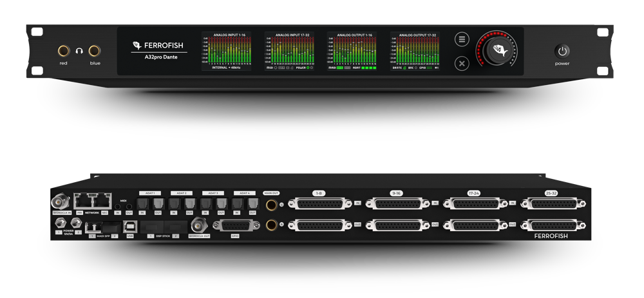
Task: Click the ADAT 4 label
Action: [x=245, y=193]
